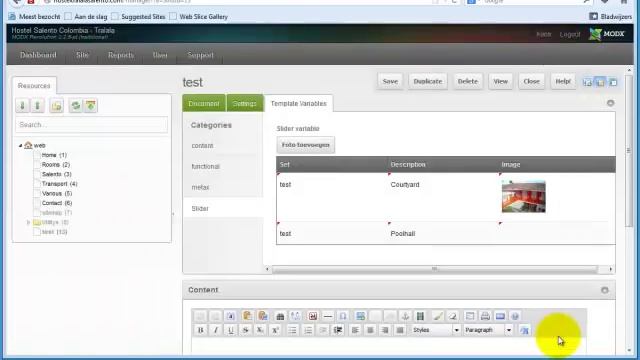Collapse the web tree root
Screen dimensions: 640x360
[20, 145]
